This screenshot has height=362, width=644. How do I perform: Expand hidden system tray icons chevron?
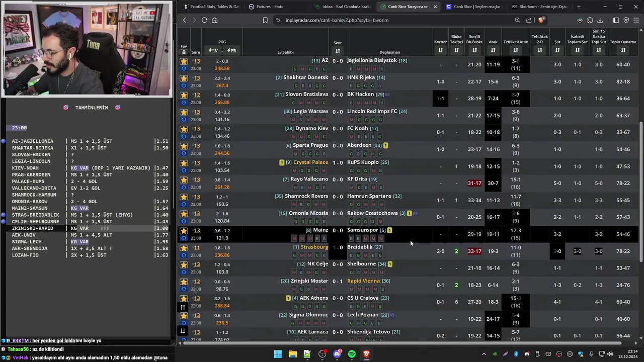(484, 354)
